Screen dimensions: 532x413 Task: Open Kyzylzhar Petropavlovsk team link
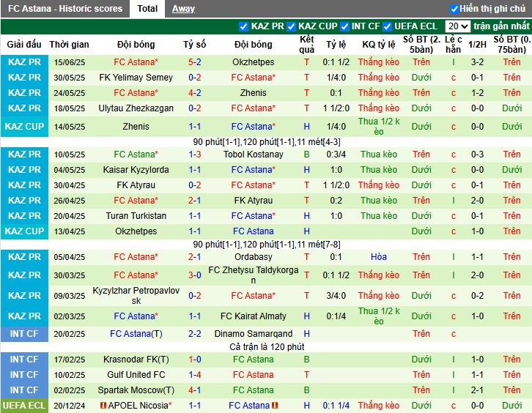pos(136,295)
